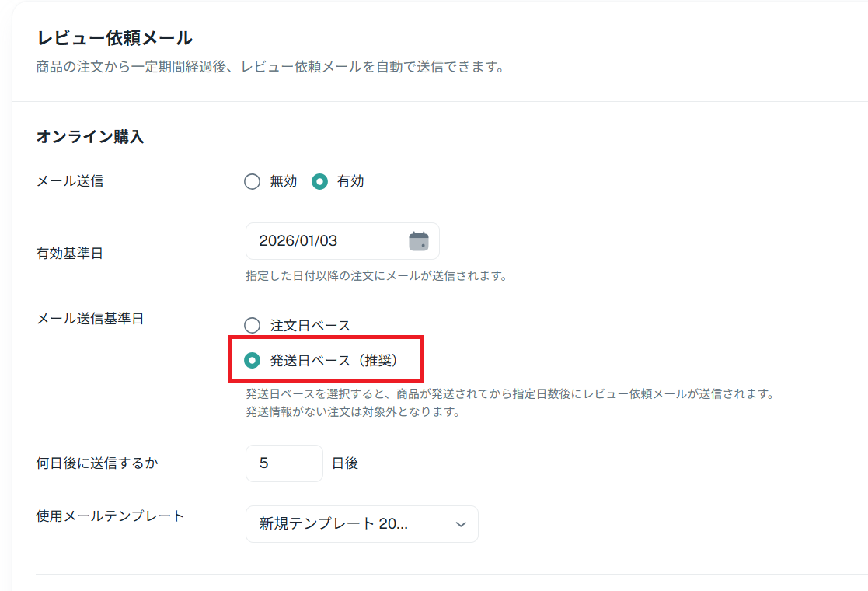This screenshot has height=591, width=868.
Task: Click the 使用メールテンプレート field label
Action: pos(110,516)
